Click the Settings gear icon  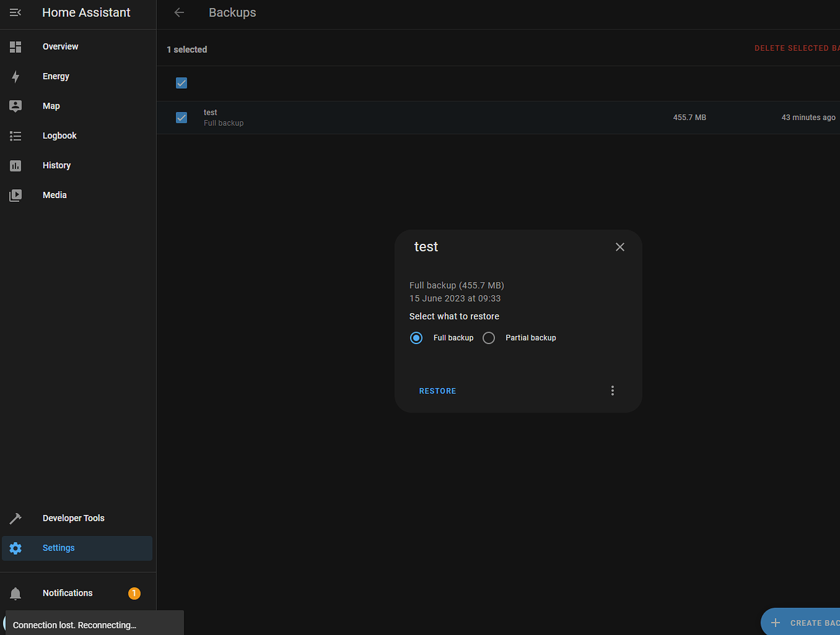coord(15,547)
